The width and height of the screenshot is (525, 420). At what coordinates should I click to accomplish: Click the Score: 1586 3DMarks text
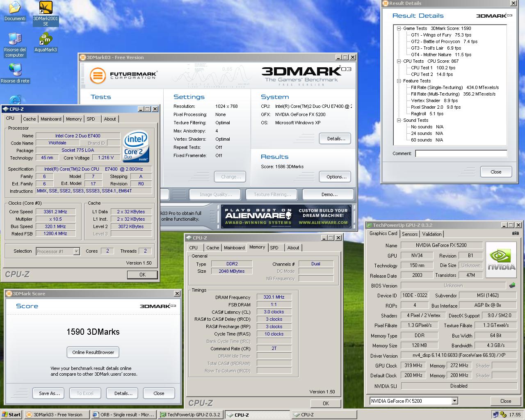point(282,167)
